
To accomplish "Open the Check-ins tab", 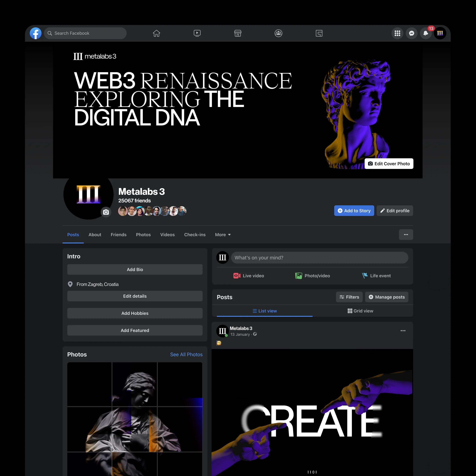I will (195, 235).
